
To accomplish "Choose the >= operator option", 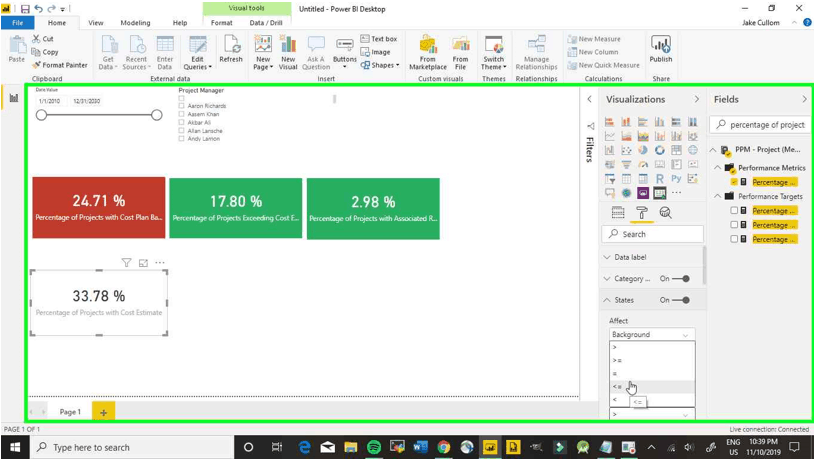I will [x=652, y=360].
